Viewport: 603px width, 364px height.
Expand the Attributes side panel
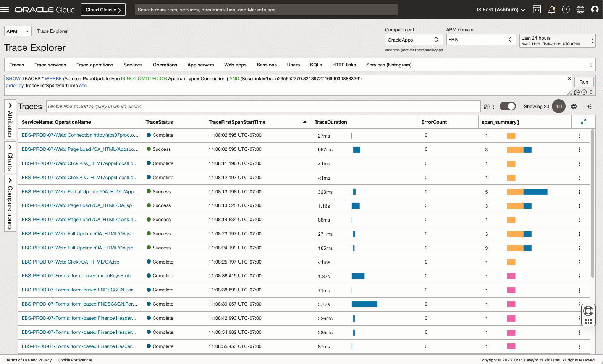pos(10,120)
